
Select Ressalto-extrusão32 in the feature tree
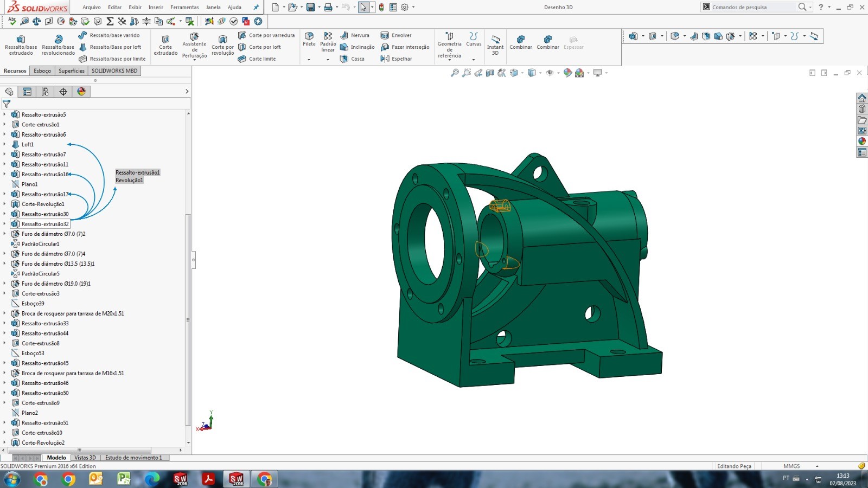point(45,224)
